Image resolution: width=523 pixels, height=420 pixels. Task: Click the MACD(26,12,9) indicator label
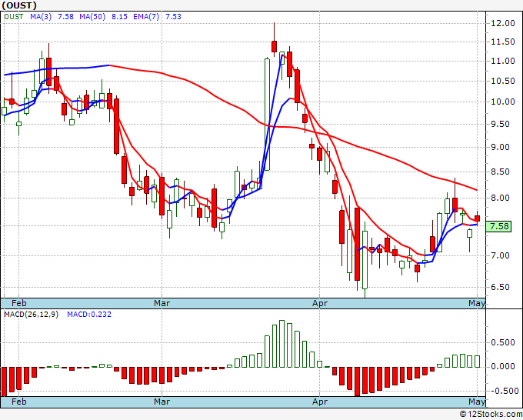coord(31,315)
